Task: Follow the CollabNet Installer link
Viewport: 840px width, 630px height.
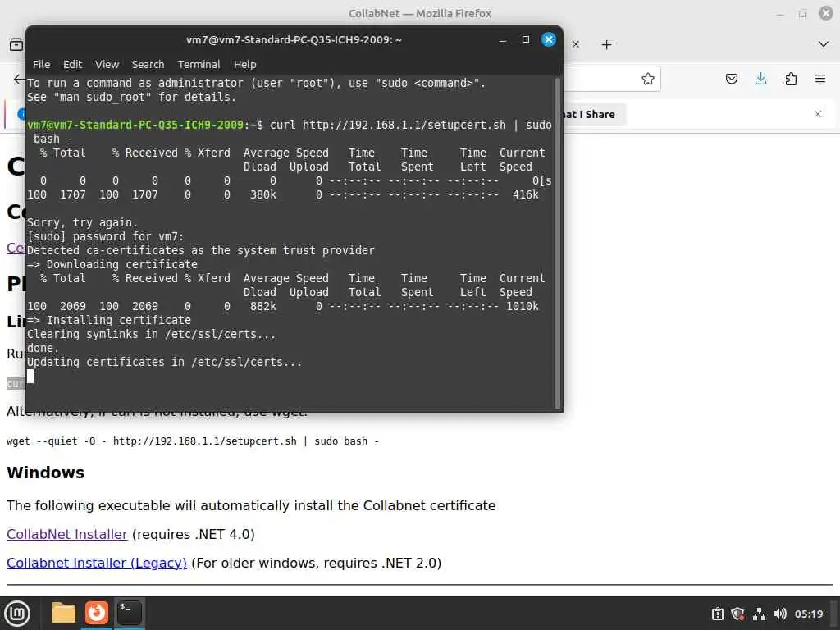Action: click(67, 534)
